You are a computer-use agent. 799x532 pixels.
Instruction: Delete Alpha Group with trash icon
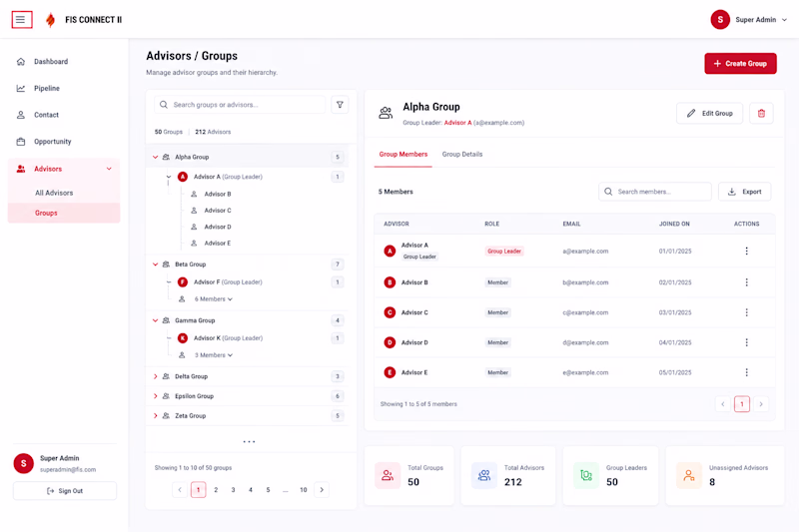(761, 113)
